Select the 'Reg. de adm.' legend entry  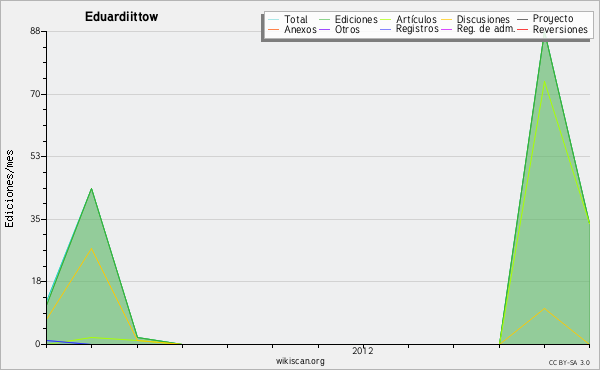click(x=486, y=29)
